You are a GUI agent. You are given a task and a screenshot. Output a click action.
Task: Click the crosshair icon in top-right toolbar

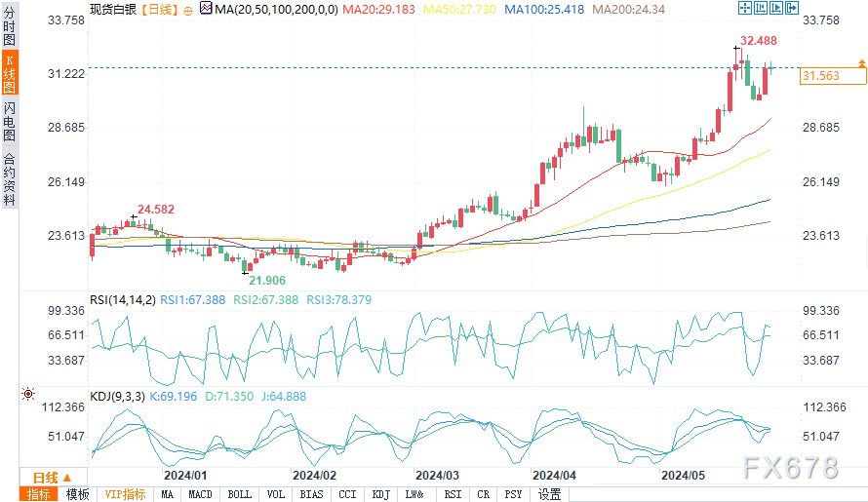click(x=744, y=8)
